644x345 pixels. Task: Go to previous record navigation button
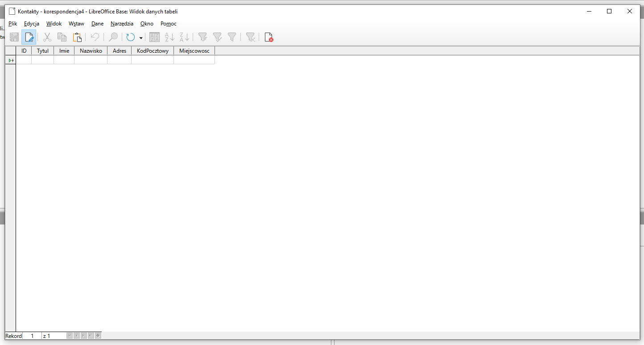pyautogui.click(x=77, y=336)
